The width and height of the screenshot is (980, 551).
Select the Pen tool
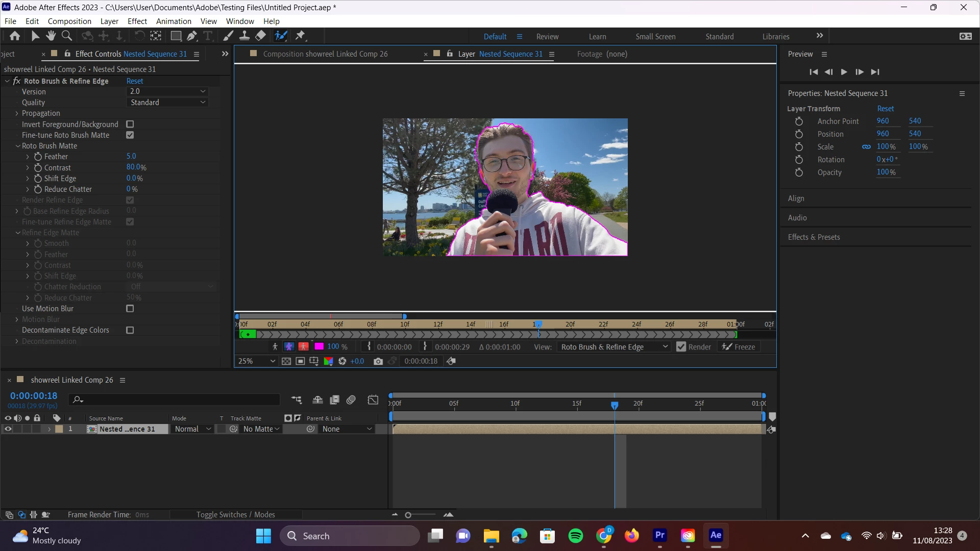click(x=191, y=36)
